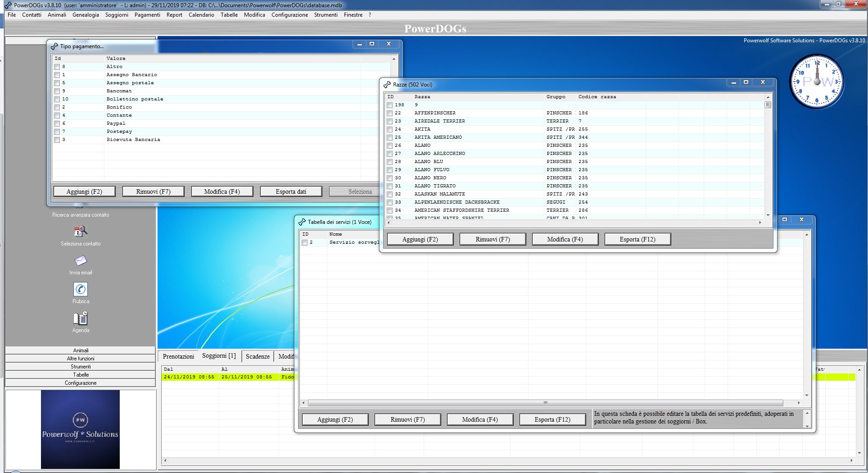Click the Razze window wrench icon
The width and height of the screenshot is (868, 473).
click(387, 85)
